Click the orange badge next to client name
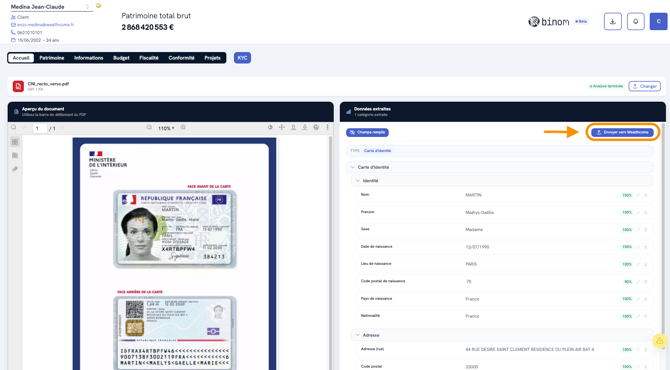This screenshot has height=370, width=670. [99, 6]
